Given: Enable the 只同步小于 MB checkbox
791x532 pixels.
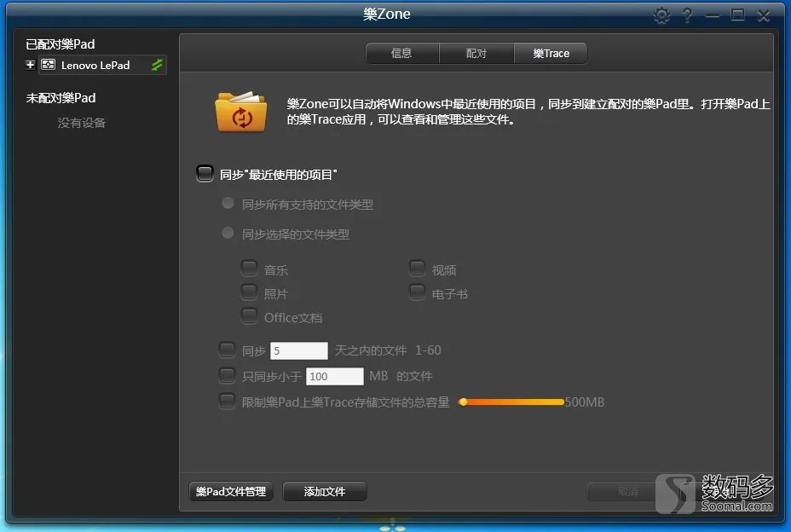Looking at the screenshot, I should tap(227, 375).
